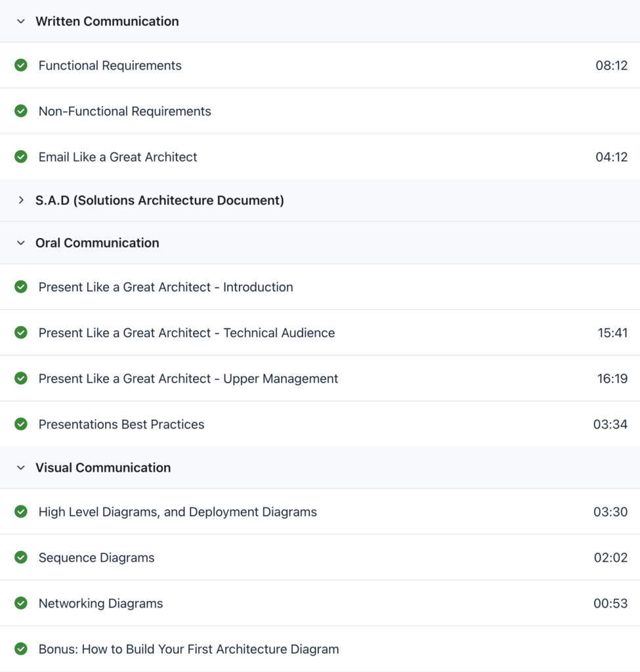Screen dimensions: 640x672
Task: Collapse the Visual Communication section chevron
Action: (x=20, y=467)
